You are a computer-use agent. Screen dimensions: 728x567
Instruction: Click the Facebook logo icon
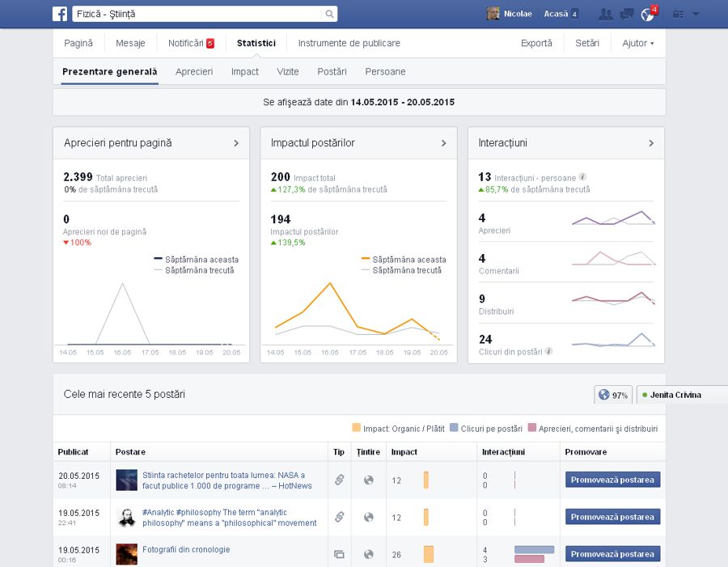pyautogui.click(x=59, y=14)
